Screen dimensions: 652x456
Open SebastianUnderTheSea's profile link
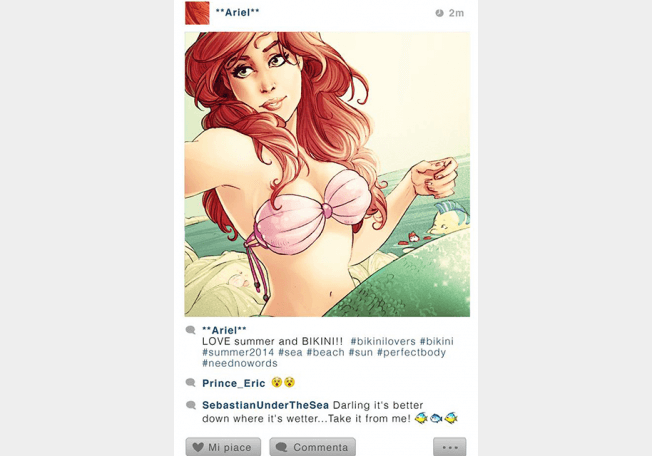(x=265, y=405)
